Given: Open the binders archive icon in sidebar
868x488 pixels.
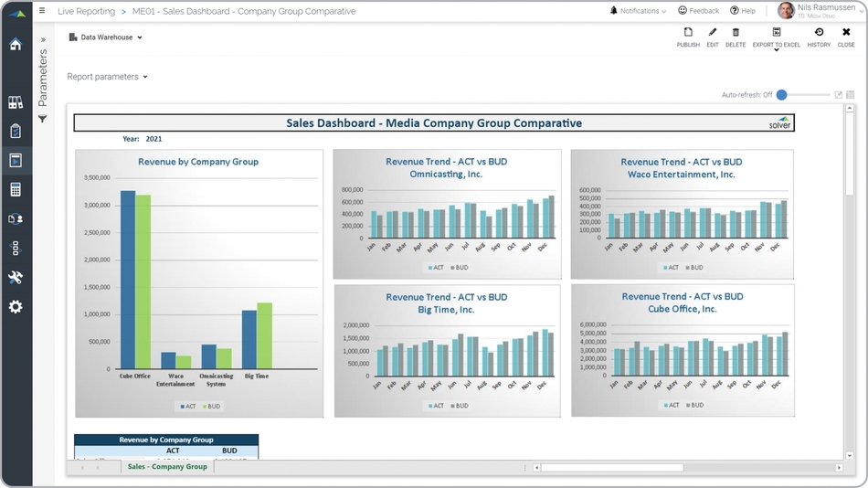Looking at the screenshot, I should click(x=16, y=102).
